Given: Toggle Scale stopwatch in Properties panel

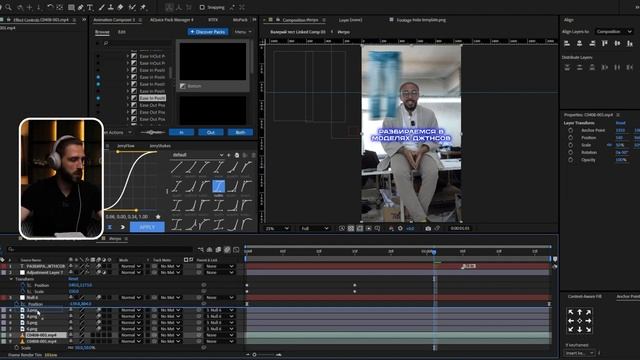Looking at the screenshot, I should 570,145.
